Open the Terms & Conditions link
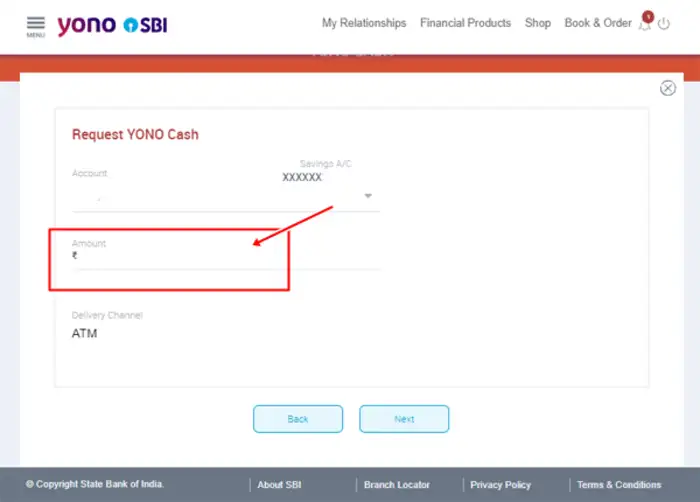 tap(619, 485)
